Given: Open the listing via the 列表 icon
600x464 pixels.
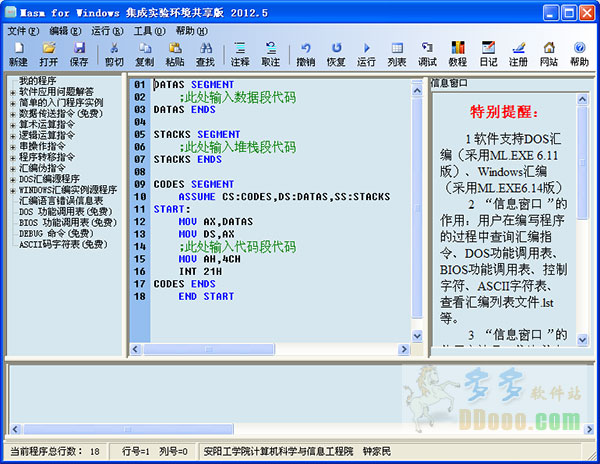Looking at the screenshot, I should point(397,54).
